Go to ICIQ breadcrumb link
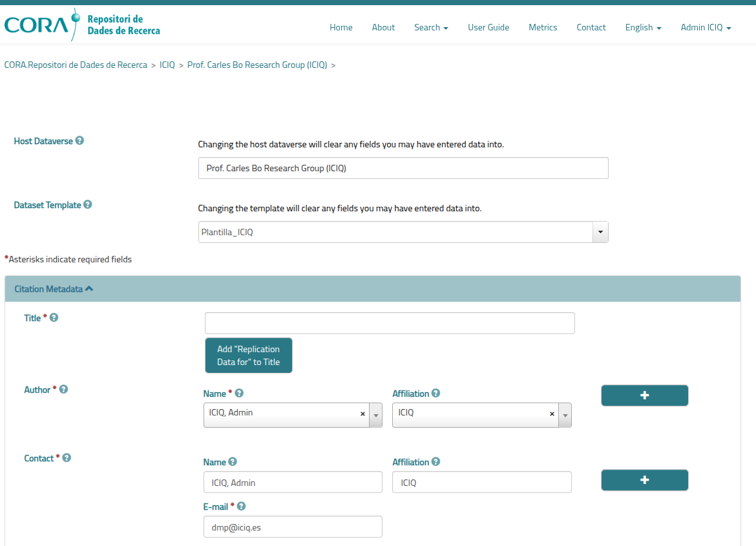Image resolution: width=756 pixels, height=546 pixels. [x=167, y=65]
